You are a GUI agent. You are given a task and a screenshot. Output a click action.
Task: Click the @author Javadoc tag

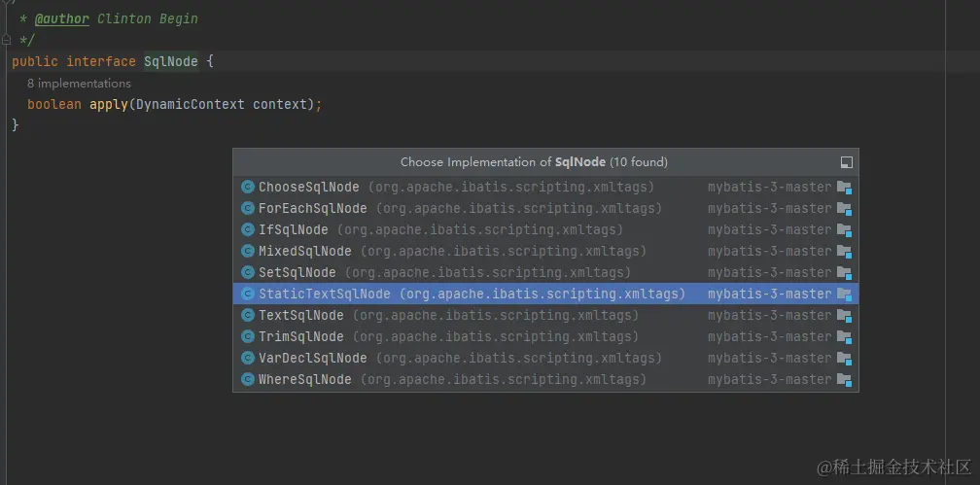click(x=62, y=18)
